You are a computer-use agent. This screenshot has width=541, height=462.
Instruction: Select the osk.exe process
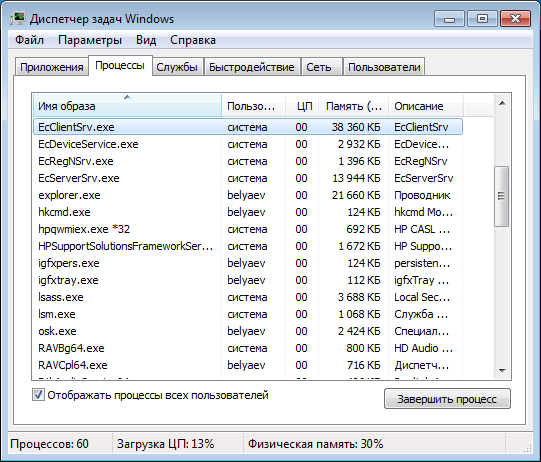tap(248, 331)
